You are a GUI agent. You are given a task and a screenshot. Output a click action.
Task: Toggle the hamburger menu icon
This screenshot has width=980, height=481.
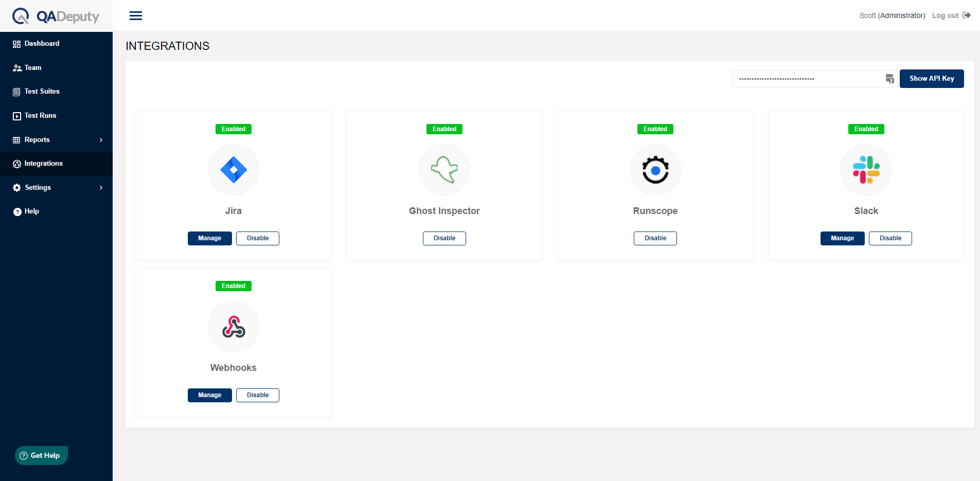click(x=136, y=16)
